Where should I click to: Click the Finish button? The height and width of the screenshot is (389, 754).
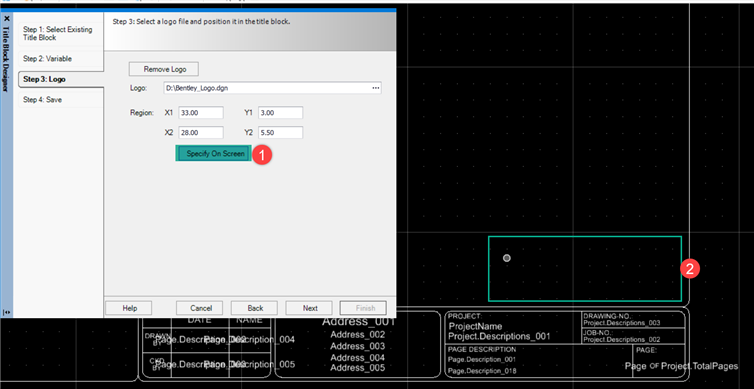click(364, 308)
